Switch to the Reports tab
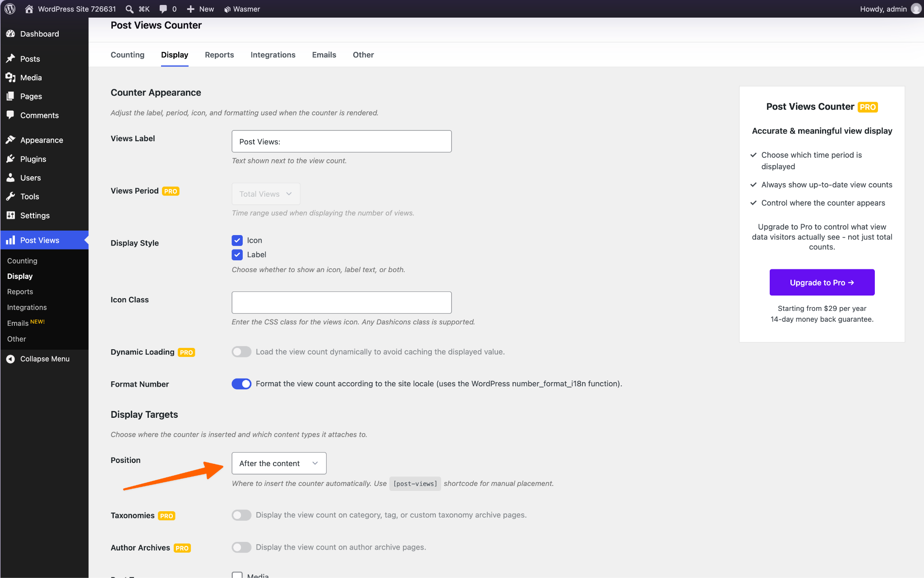This screenshot has width=924, height=578. tap(219, 55)
